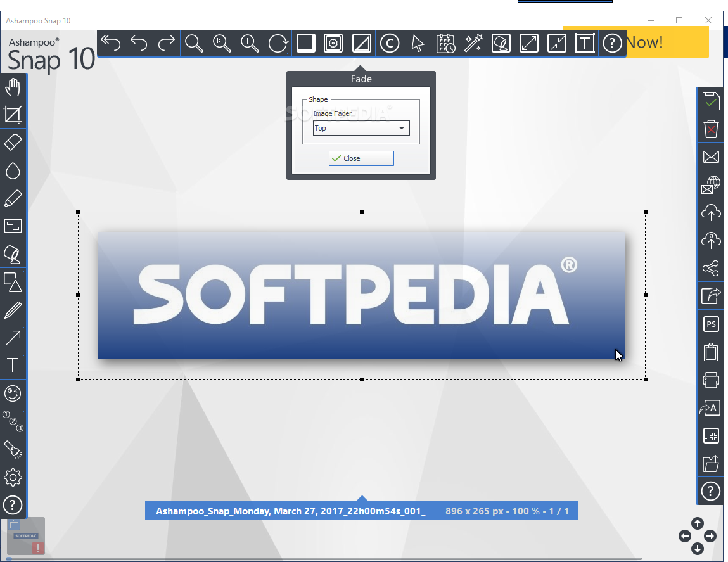
Task: Pan up with the up arrow button
Action: pyautogui.click(x=698, y=523)
